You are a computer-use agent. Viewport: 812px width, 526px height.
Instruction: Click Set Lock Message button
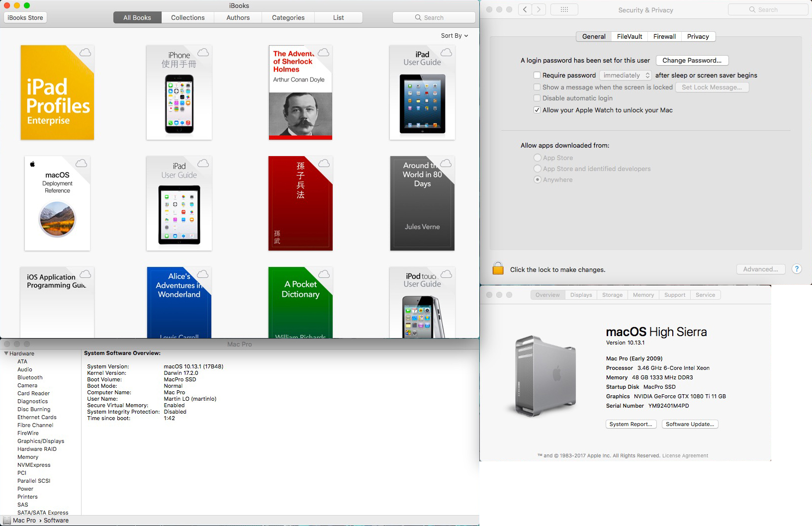tap(712, 87)
